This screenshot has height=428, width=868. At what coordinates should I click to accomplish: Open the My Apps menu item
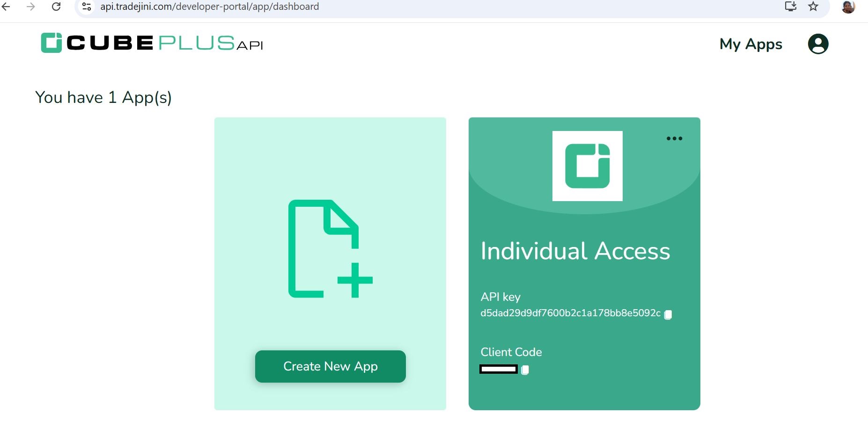point(751,44)
